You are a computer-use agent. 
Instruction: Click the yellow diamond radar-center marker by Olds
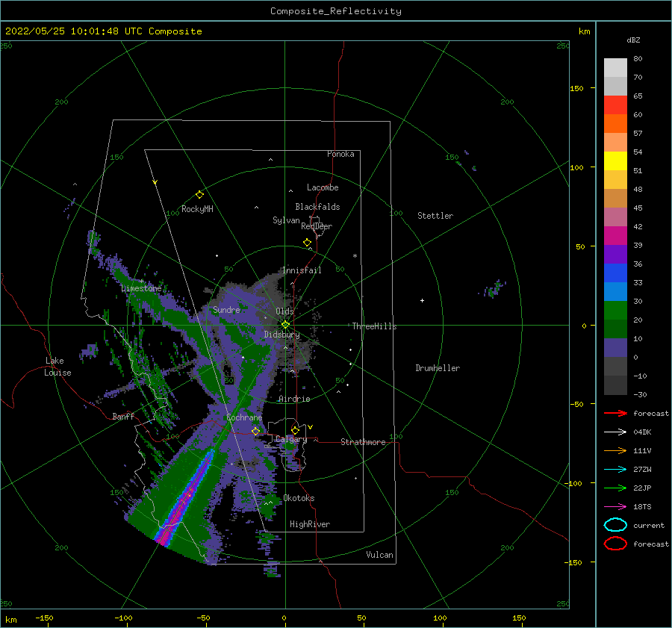pos(285,325)
